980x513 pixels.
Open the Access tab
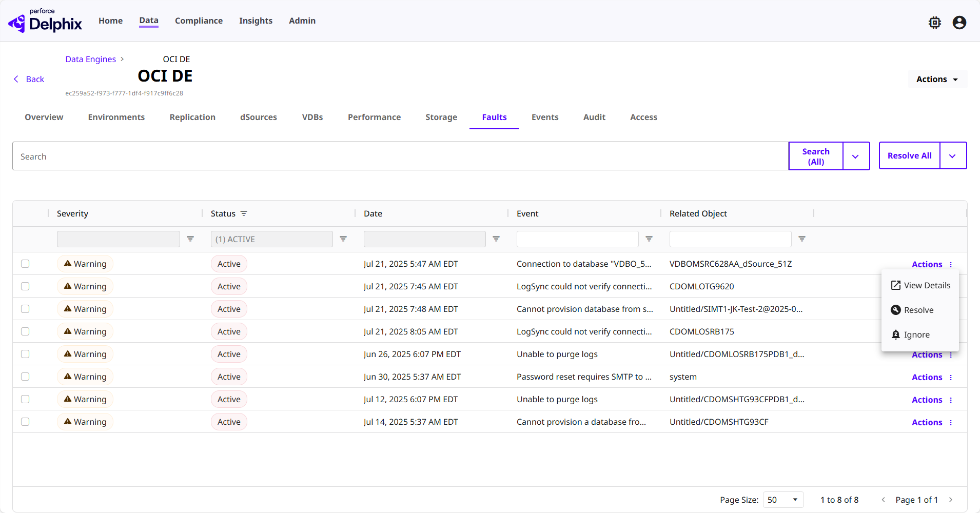click(x=643, y=117)
